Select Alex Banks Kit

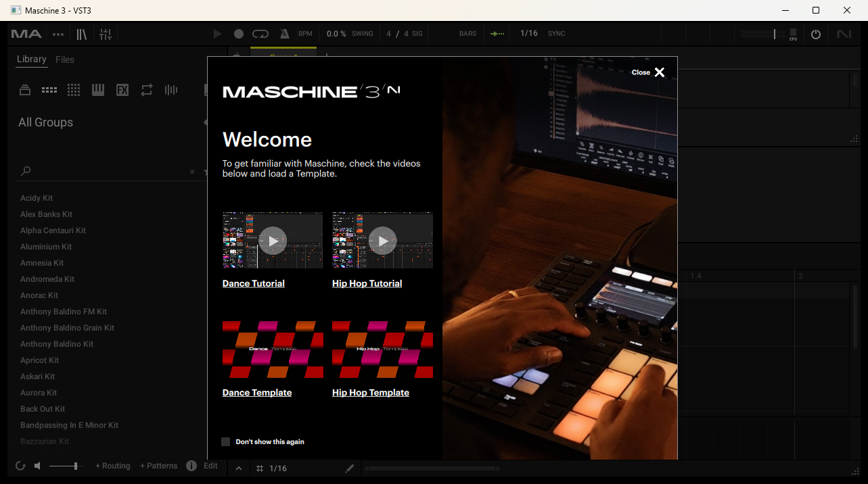(46, 214)
